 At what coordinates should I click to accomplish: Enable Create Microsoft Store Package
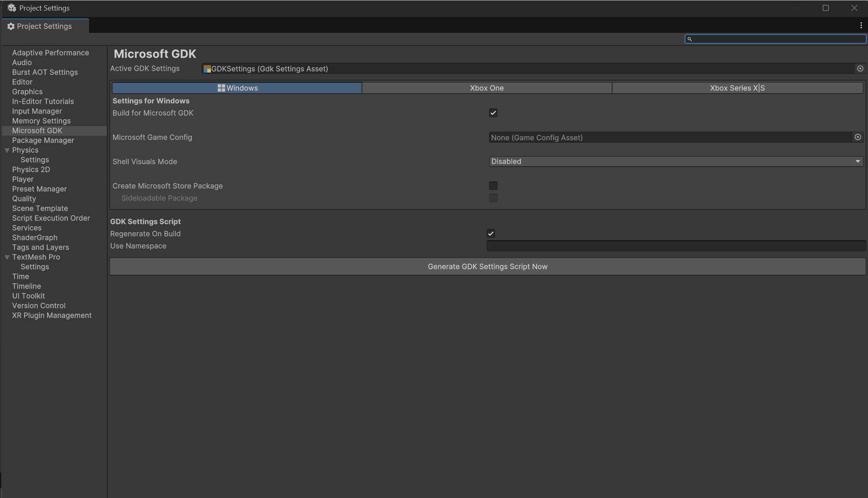point(493,186)
